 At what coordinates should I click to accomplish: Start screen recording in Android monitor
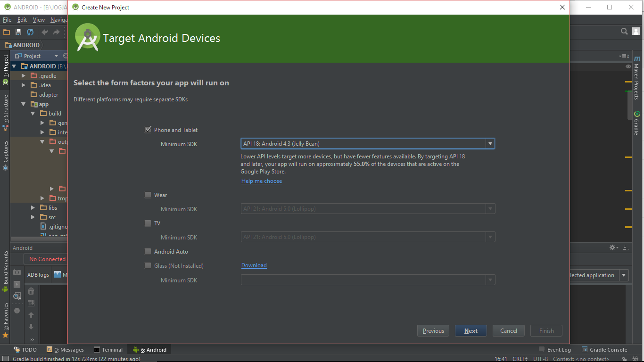(17, 284)
